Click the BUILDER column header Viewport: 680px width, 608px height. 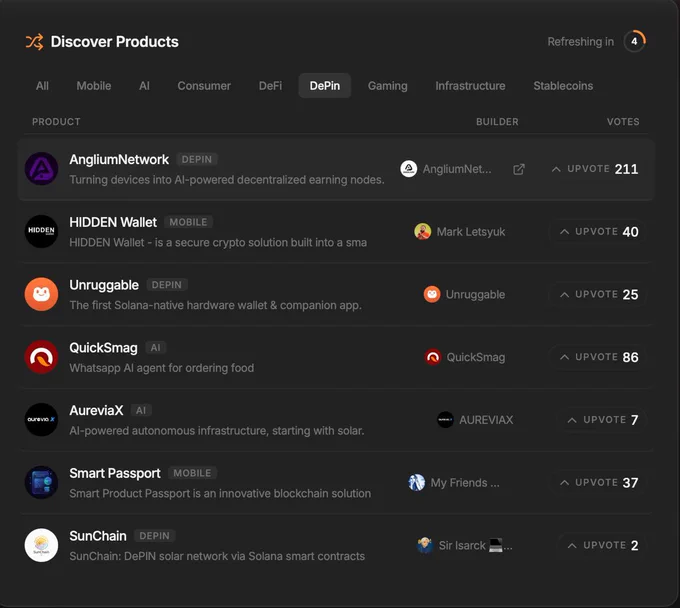click(497, 122)
